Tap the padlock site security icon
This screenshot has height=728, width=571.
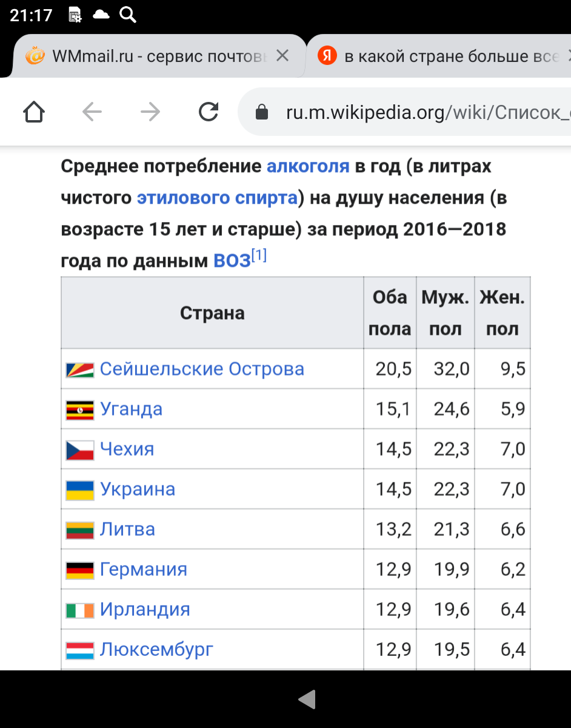(262, 112)
